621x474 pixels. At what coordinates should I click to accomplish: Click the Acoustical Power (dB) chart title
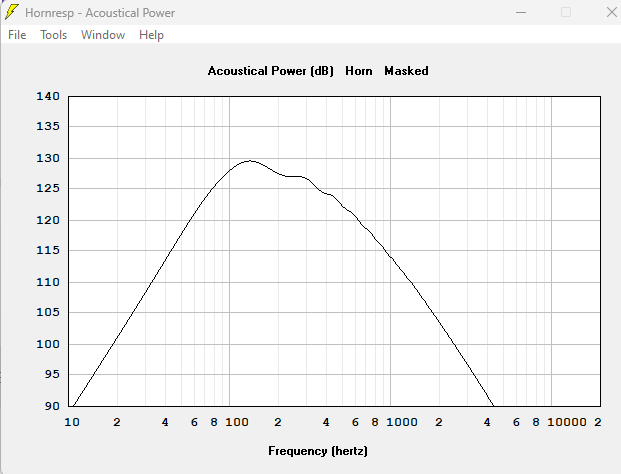tap(271, 71)
